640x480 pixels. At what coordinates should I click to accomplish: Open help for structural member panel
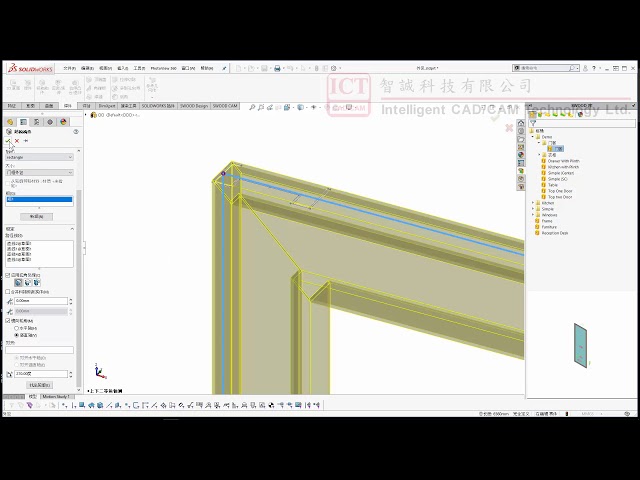tap(76, 131)
